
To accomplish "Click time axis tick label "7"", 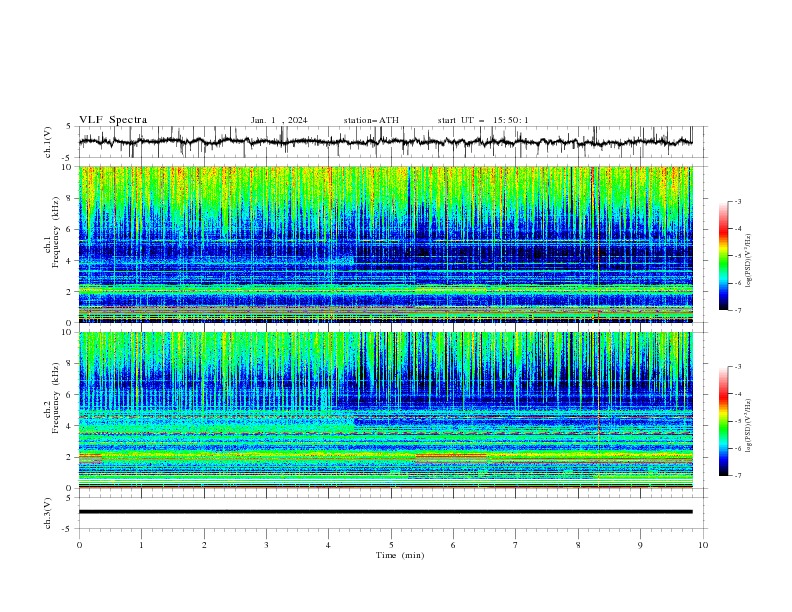I will (x=516, y=545).
